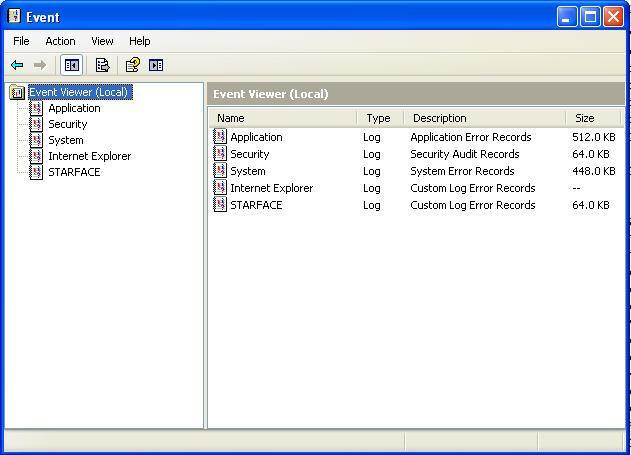
Task: Open the Help toolbar icon with question mark
Action: click(133, 65)
